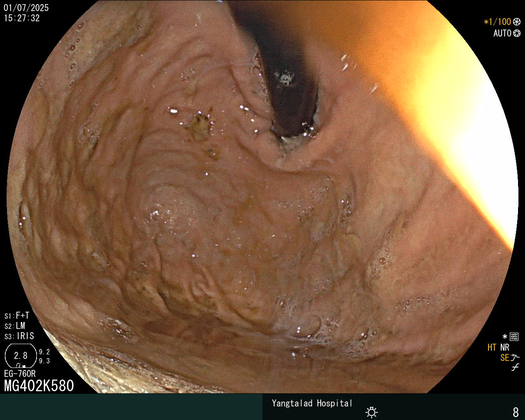
Task: Click the yellow HT indicator
Action: click(492, 347)
